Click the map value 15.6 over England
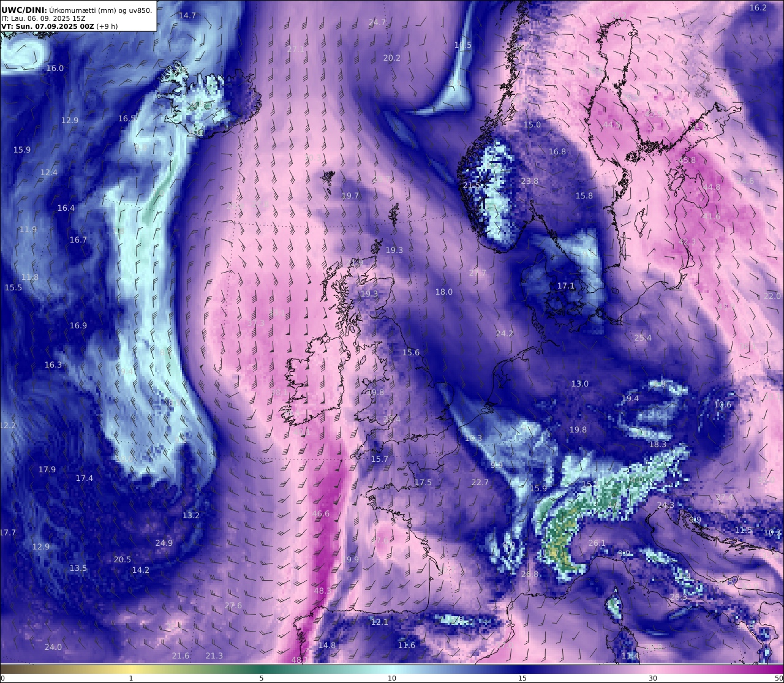This screenshot has height=683, width=784. (411, 352)
